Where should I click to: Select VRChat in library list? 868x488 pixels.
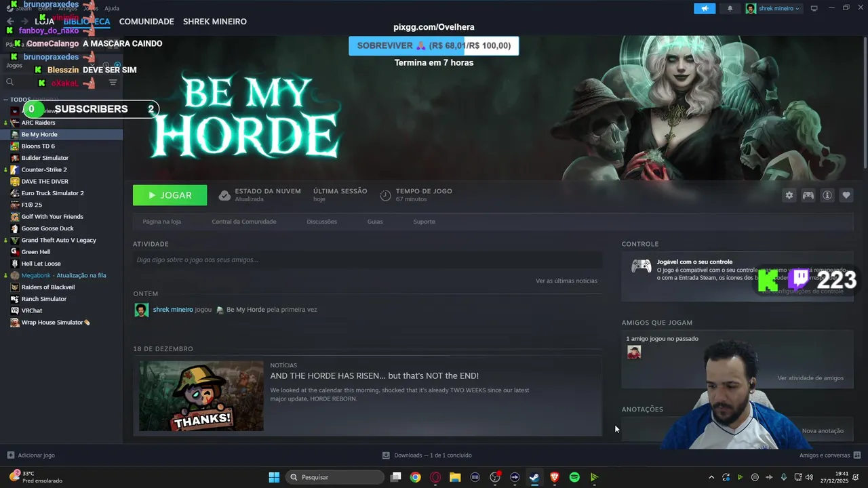[62, 310]
